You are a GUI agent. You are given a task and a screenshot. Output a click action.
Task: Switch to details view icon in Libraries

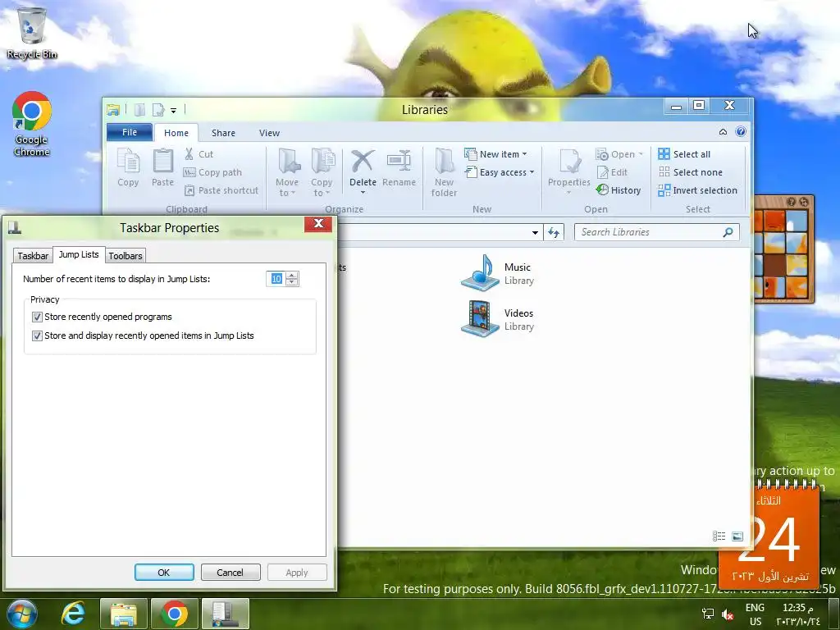719,536
